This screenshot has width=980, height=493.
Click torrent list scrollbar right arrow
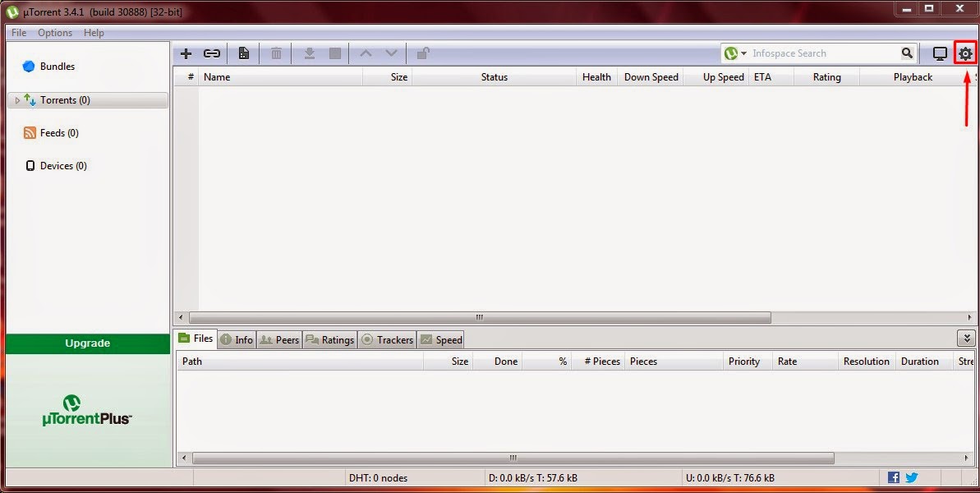click(x=968, y=317)
